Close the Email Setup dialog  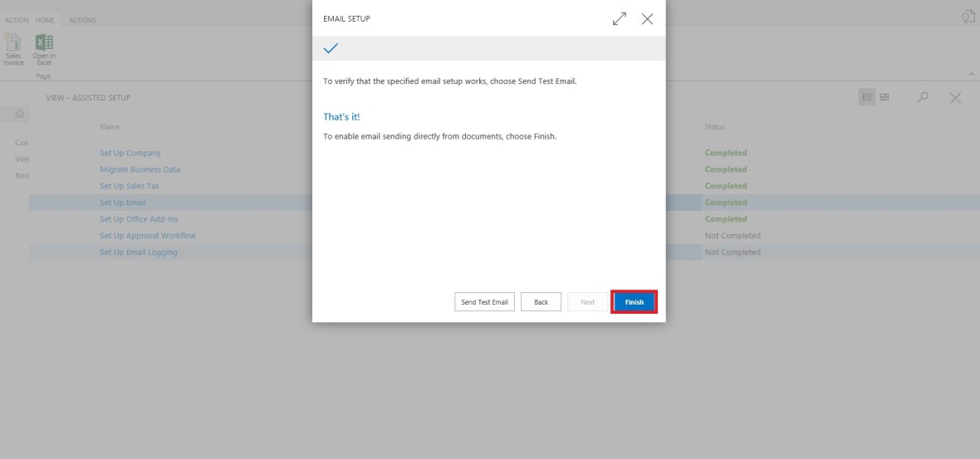pos(648,19)
